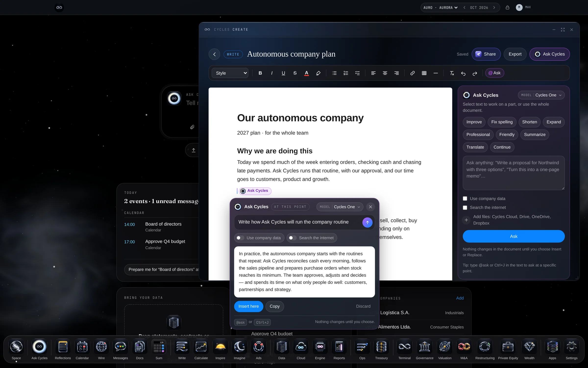The image size is (588, 368).
Task: Open the model selector in Ask Cycles side panel
Action: coord(541,95)
